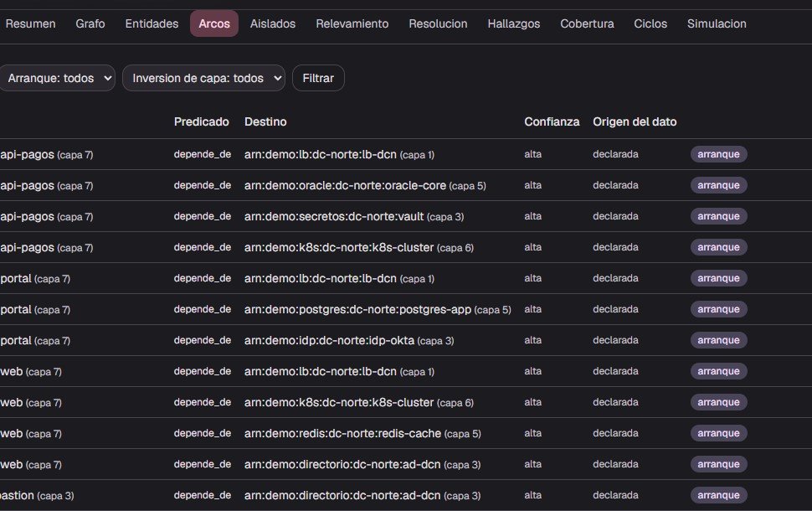The image size is (812, 511).
Task: Select first api-pagos row with lb-dcn destination
Action: 339,154
